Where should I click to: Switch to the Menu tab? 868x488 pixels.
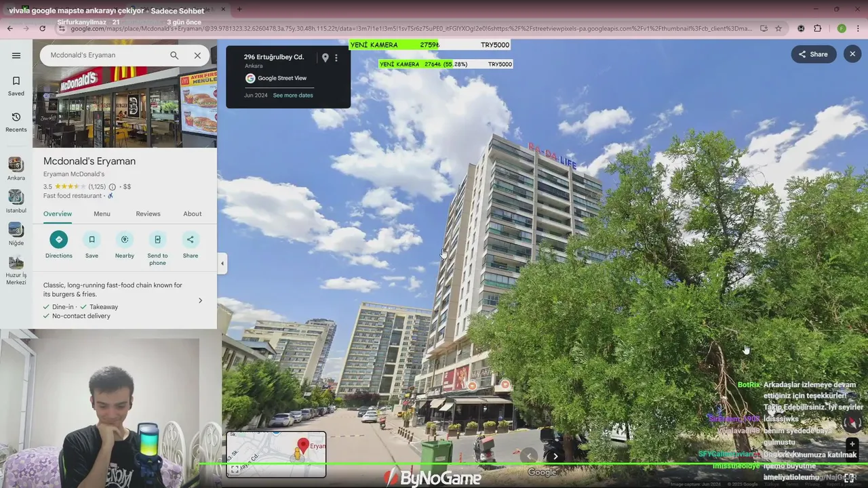102,213
